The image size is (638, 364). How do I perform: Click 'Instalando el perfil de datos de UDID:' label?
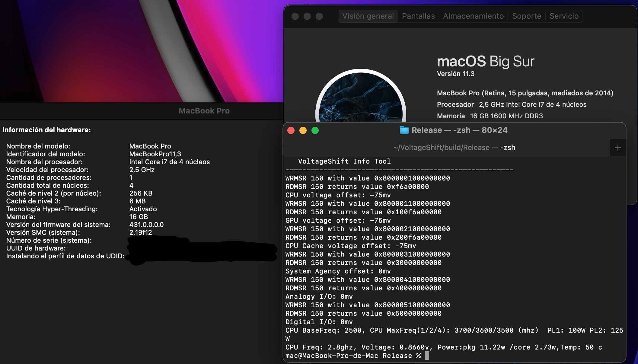pos(65,256)
